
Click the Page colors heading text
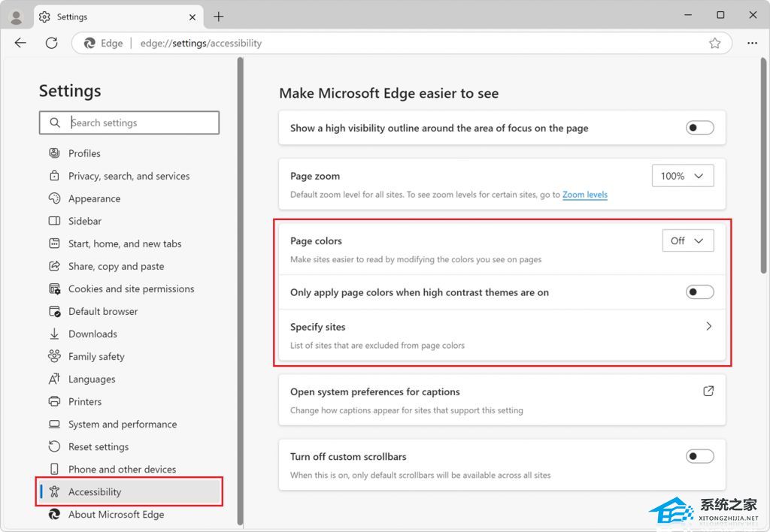click(316, 241)
